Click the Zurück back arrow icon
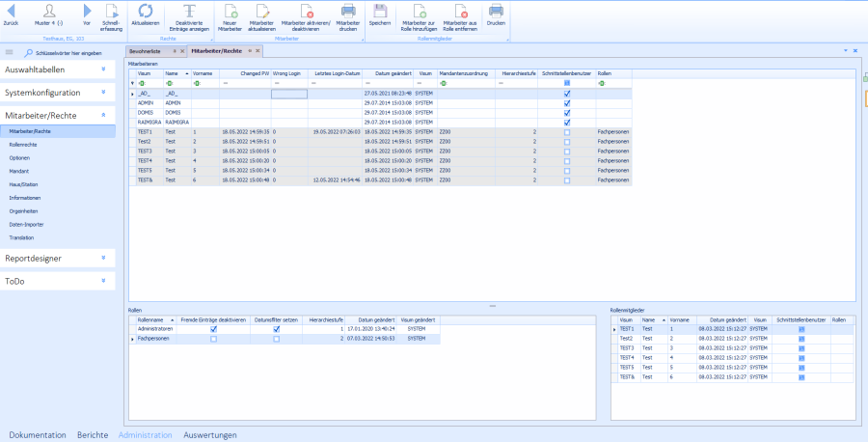The height and width of the screenshot is (442, 868). click(x=12, y=11)
